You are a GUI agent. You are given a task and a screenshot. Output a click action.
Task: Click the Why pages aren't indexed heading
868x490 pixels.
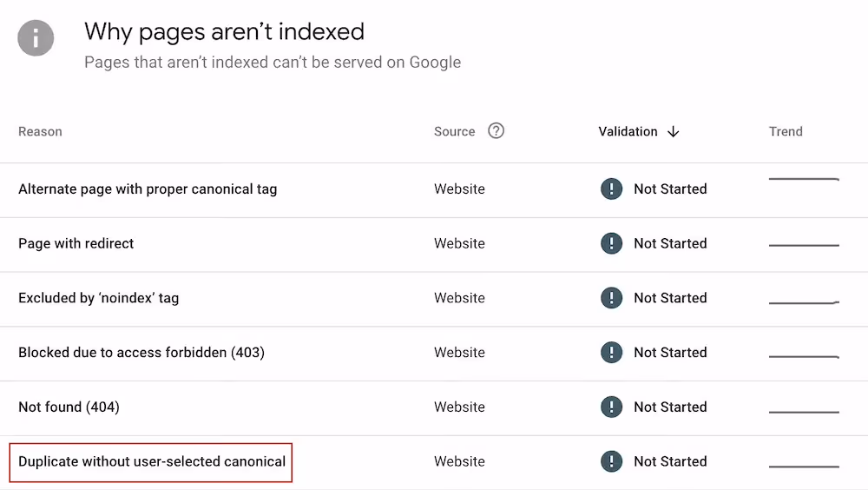224,32
